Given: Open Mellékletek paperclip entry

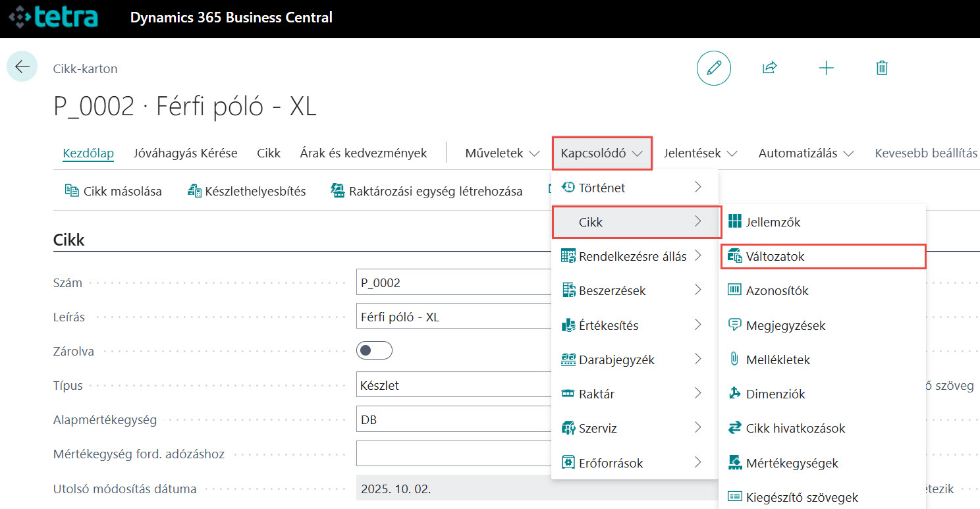Looking at the screenshot, I should click(777, 360).
